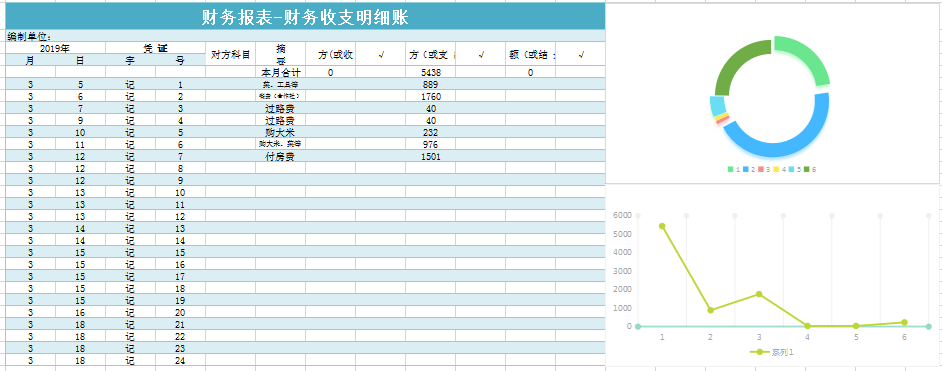The height and width of the screenshot is (371, 942).
Task: Click the line chart point at category 3
Action: [x=759, y=294]
